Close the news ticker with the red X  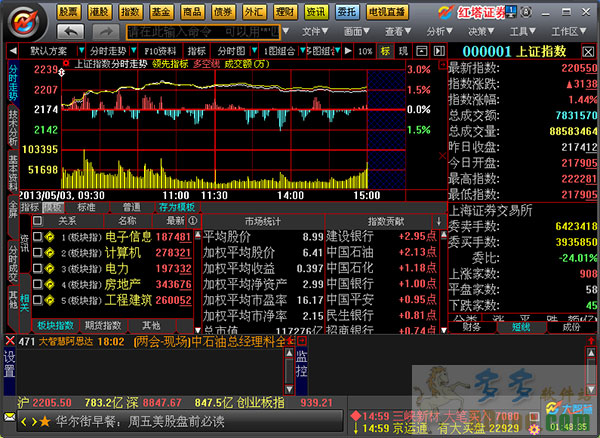point(10,340)
